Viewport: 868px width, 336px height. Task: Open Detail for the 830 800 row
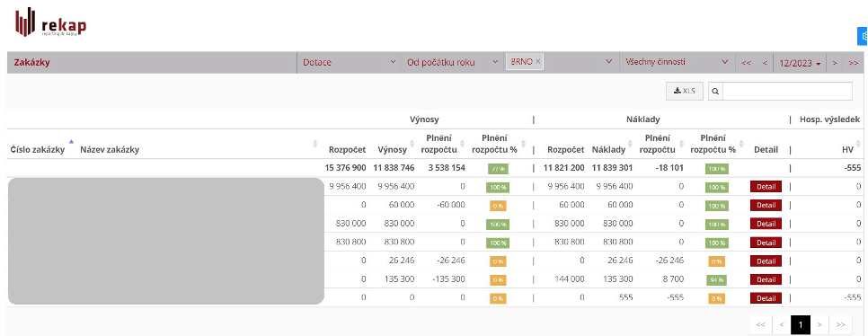pos(766,243)
